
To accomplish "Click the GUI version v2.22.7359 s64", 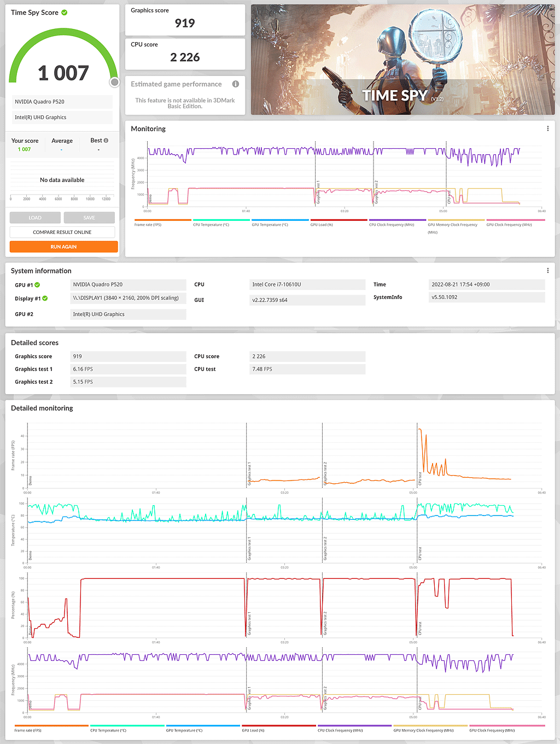I will coord(307,300).
